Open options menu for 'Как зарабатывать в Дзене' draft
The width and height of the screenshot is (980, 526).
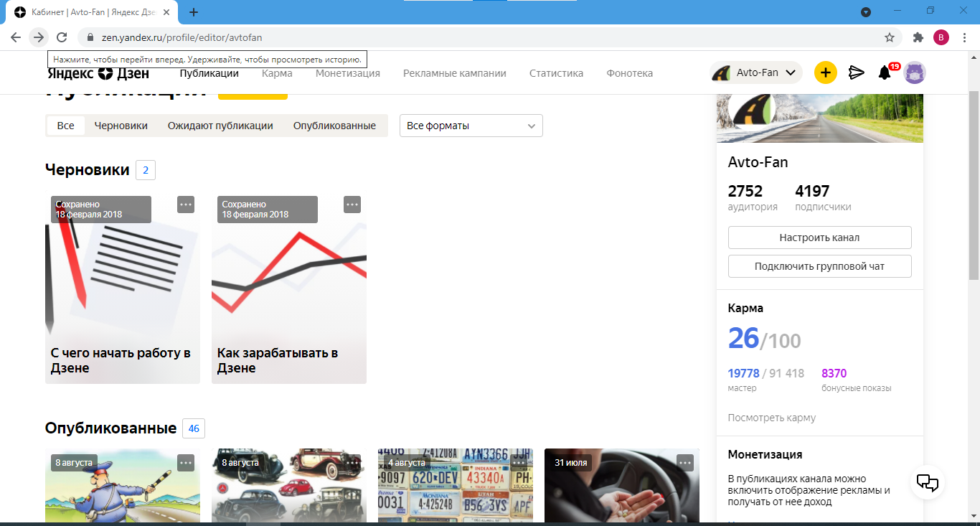pos(352,205)
